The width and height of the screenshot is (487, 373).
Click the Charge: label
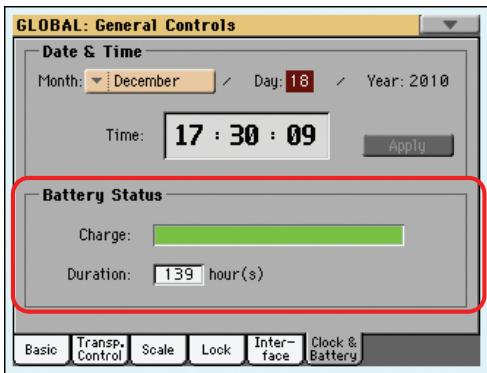click(105, 235)
